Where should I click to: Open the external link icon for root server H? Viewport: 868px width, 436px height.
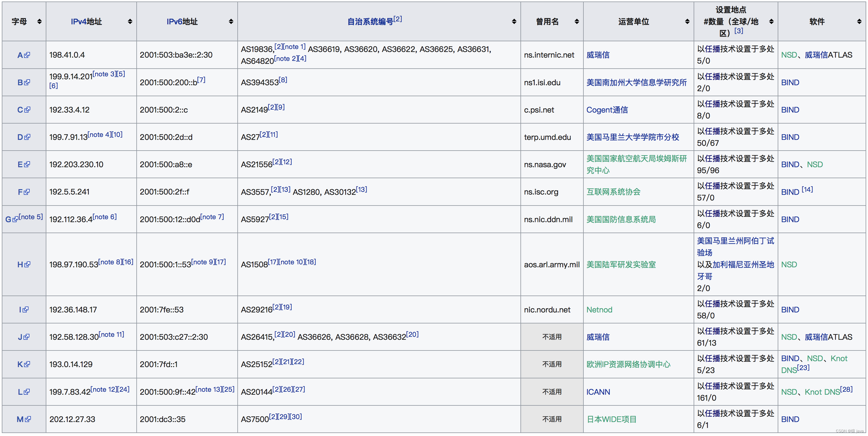tap(27, 265)
